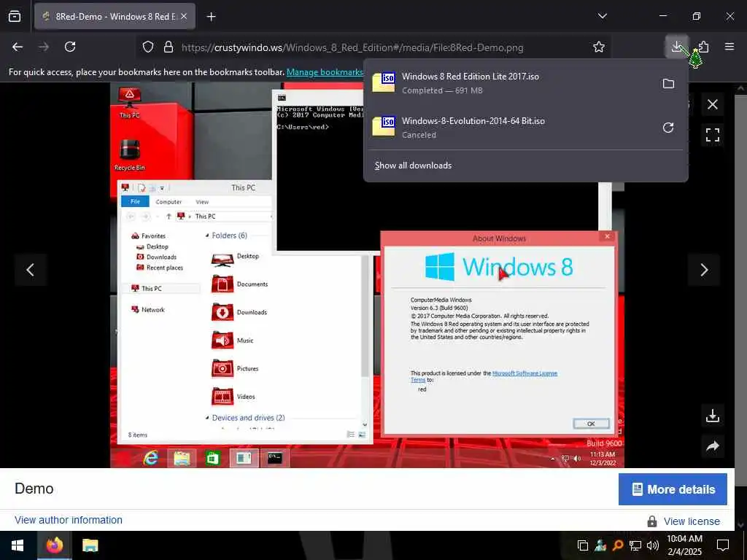Open the network tray icon

pos(635,545)
